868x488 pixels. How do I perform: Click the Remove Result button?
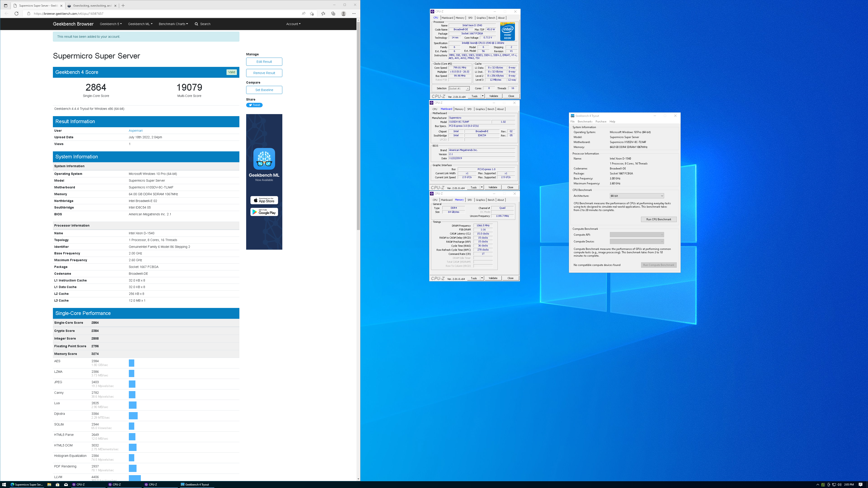click(264, 73)
